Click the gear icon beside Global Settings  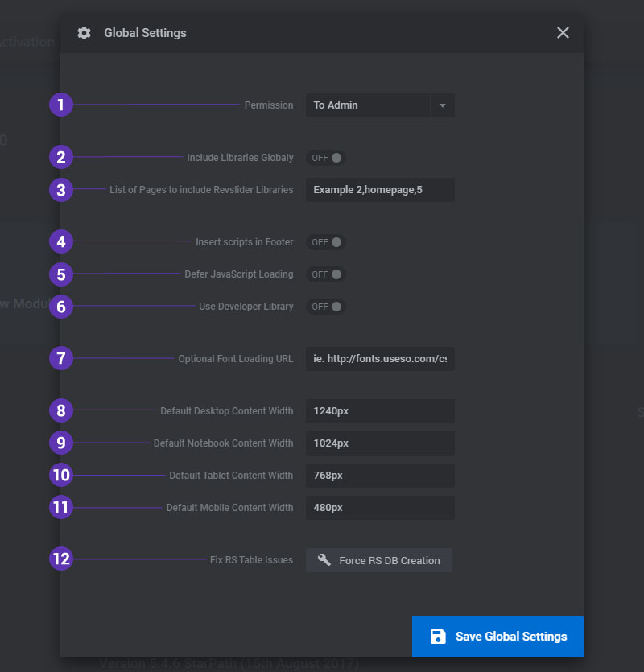click(85, 33)
